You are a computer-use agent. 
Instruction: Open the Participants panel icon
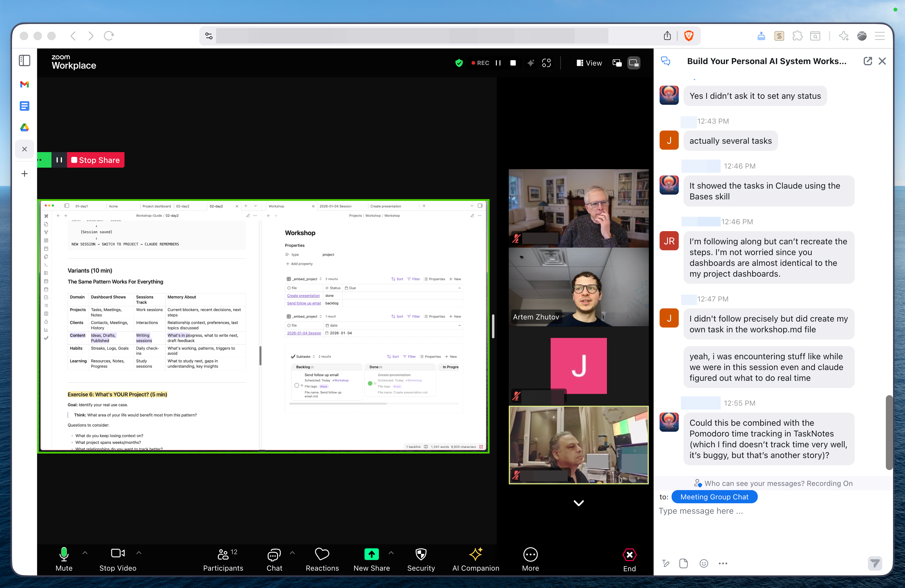(223, 554)
